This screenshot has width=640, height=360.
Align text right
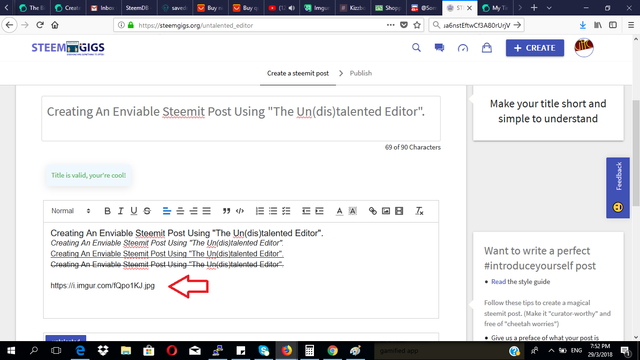click(x=193, y=211)
